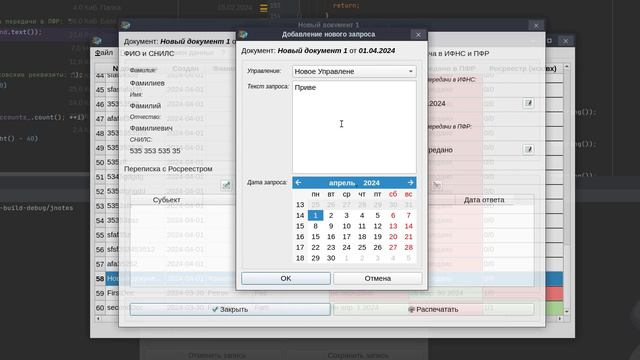
Task: Select April 10 in the calendar
Action: (x=347, y=226)
